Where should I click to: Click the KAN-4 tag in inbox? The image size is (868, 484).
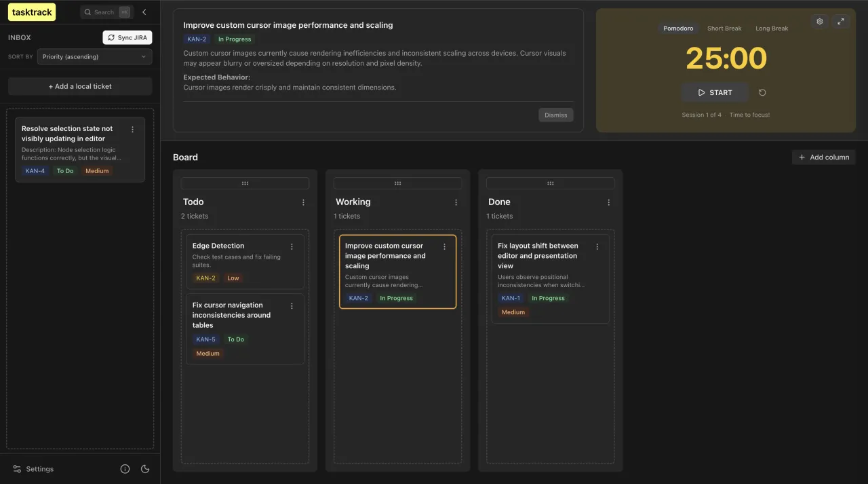click(35, 171)
